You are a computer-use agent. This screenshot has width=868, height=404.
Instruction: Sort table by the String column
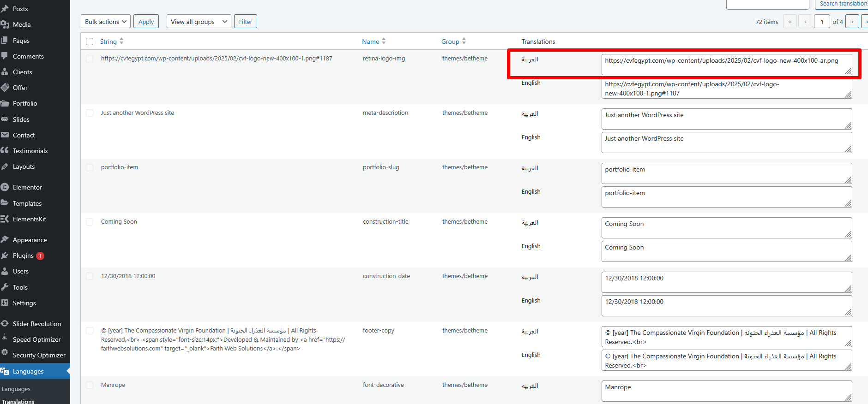pos(108,42)
